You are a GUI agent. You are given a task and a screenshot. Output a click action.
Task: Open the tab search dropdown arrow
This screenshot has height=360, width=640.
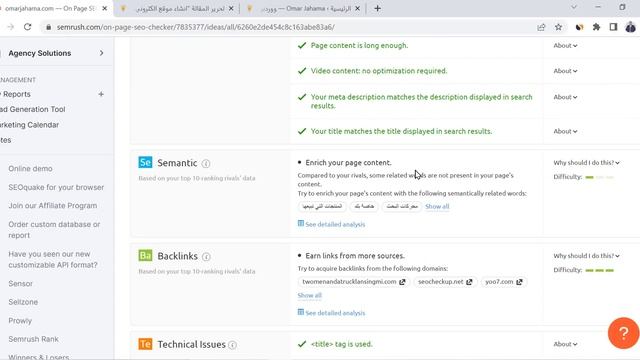[573, 7]
